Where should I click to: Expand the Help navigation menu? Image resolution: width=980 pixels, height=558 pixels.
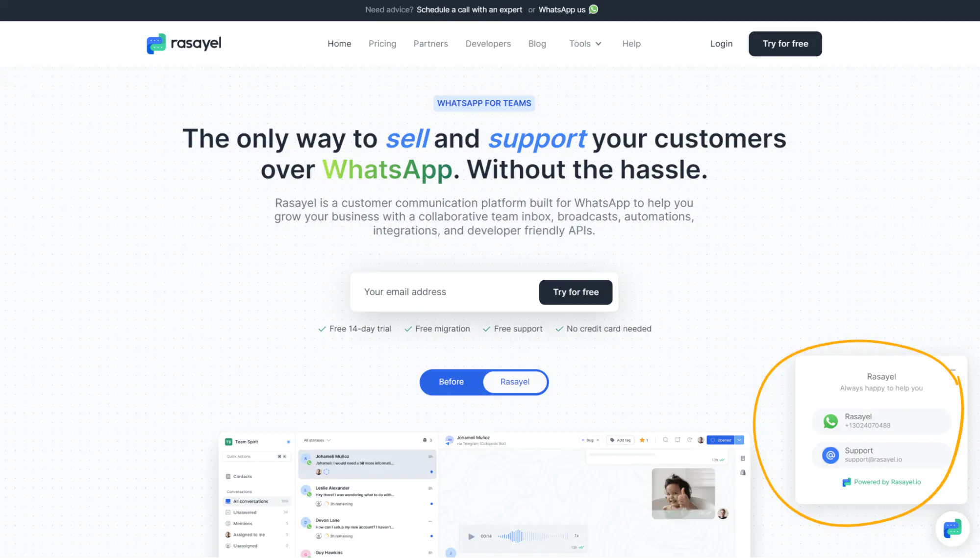pos(631,43)
